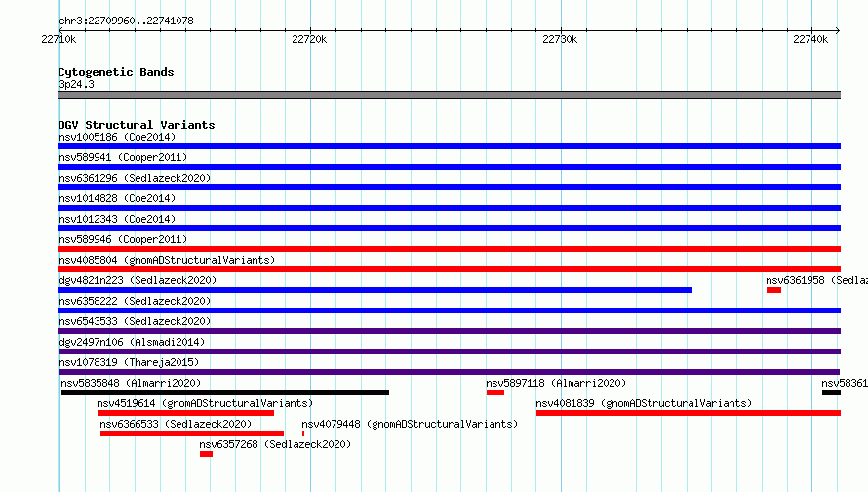Click the tiny nsv4079448 red marker
Screen dimensions: 868x492
pyautogui.click(x=303, y=433)
